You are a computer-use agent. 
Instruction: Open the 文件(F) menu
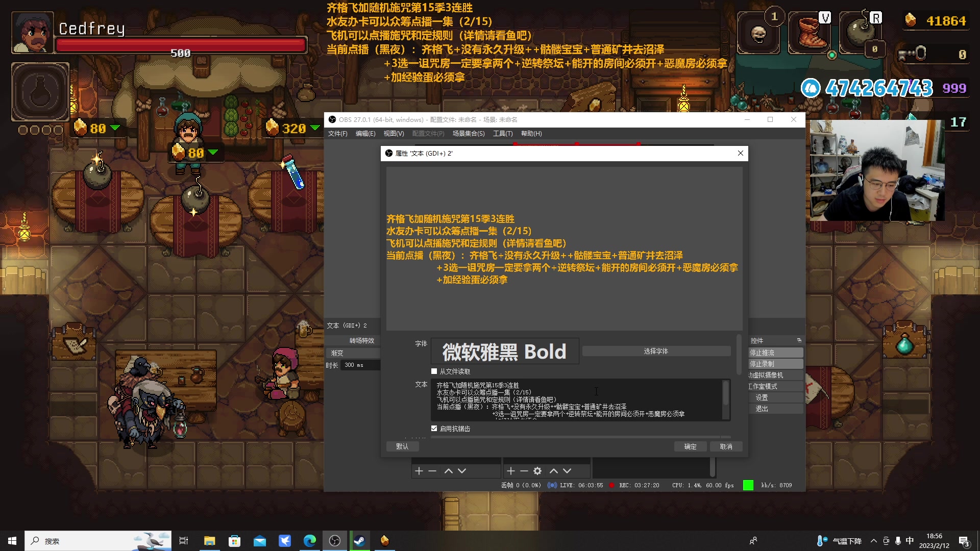click(337, 134)
